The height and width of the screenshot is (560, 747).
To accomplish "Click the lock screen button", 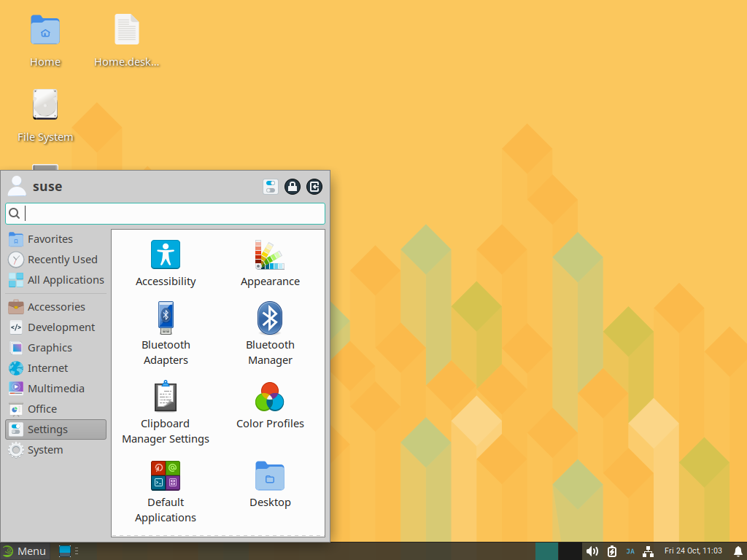I will point(293,187).
